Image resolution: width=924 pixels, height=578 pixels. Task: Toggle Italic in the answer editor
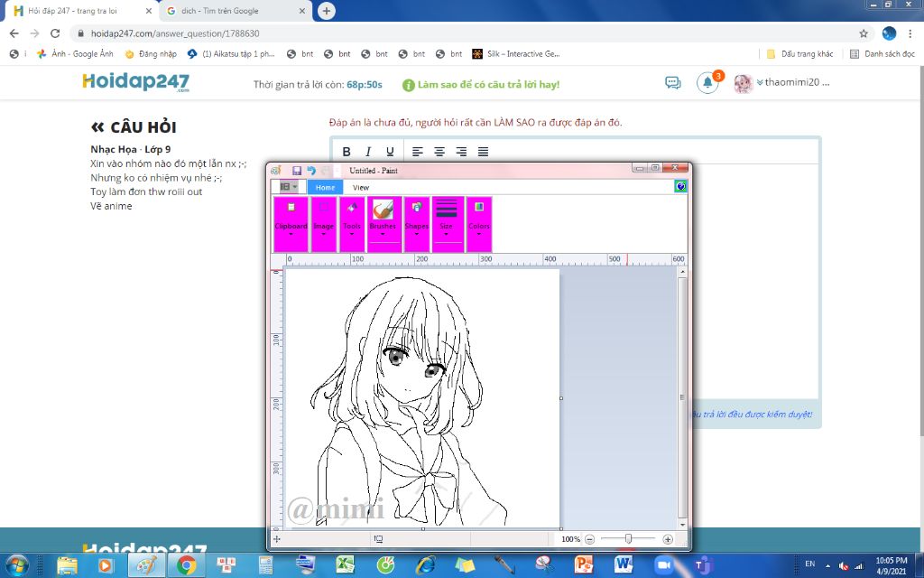(368, 152)
